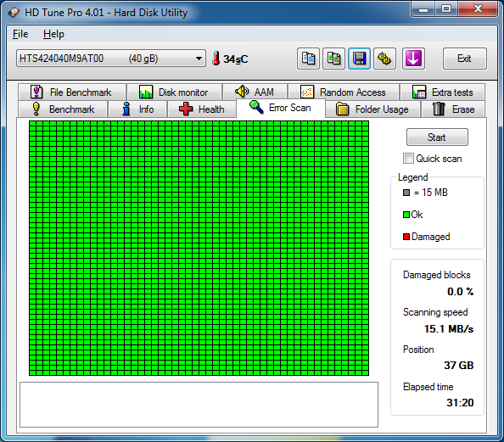Viewport: 504px width, 442px height.
Task: Open the Help menu
Action: (x=53, y=34)
